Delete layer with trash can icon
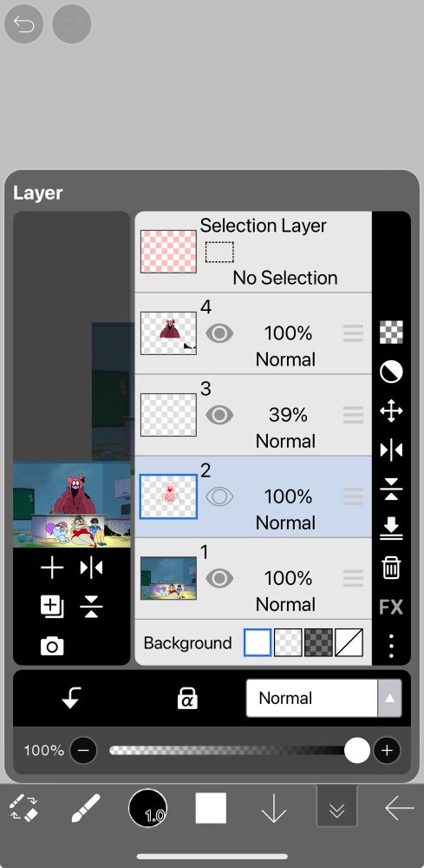Screen dimensions: 424x868 [391, 568]
